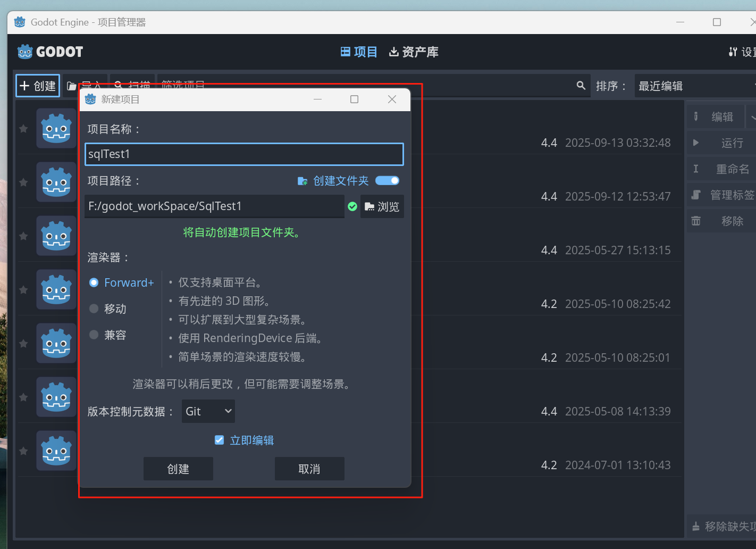The height and width of the screenshot is (549, 756).
Task: Click the 4.2 version on 2024-07-01 row
Action: pos(549,465)
